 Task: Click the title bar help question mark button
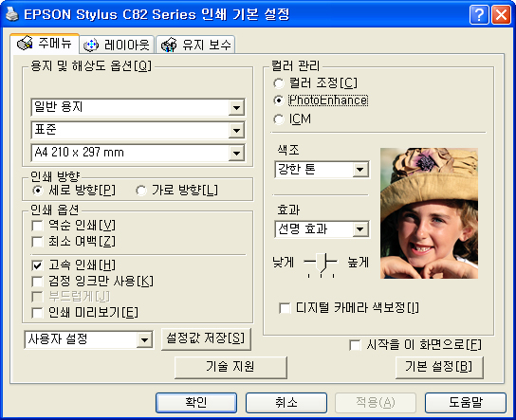479,15
